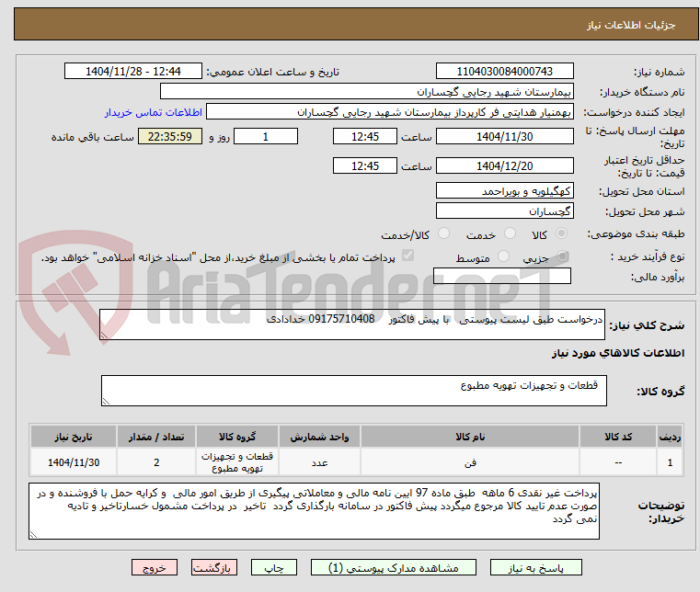The height and width of the screenshot is (592, 700).
Task: Choose the کالا/خدمت radio option
Action: coord(443,233)
